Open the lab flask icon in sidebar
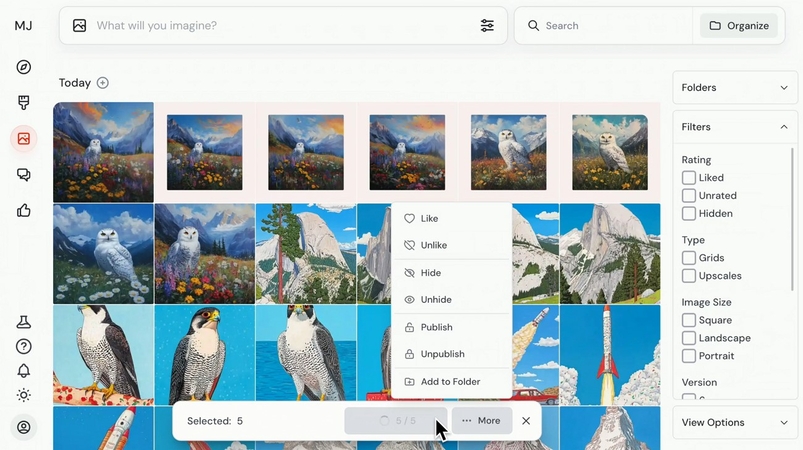Image resolution: width=803 pixels, height=450 pixels. 24,322
